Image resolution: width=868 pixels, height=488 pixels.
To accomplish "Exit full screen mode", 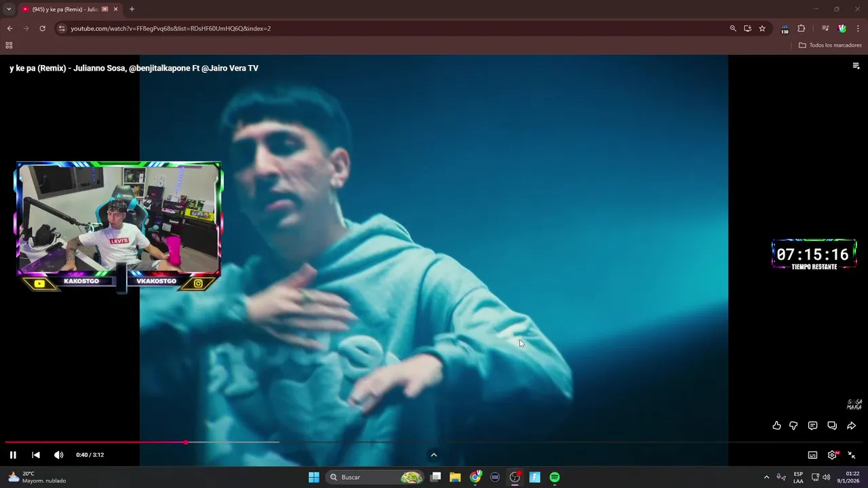I will pyautogui.click(x=852, y=455).
